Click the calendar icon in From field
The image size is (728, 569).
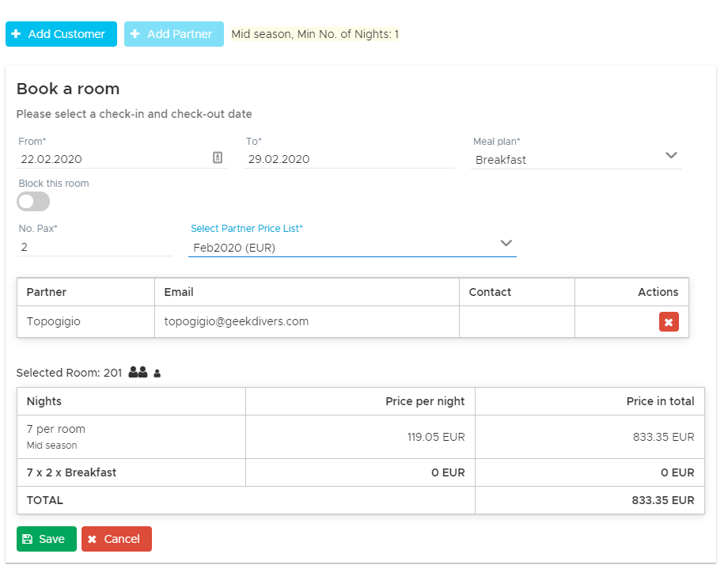[x=218, y=157]
